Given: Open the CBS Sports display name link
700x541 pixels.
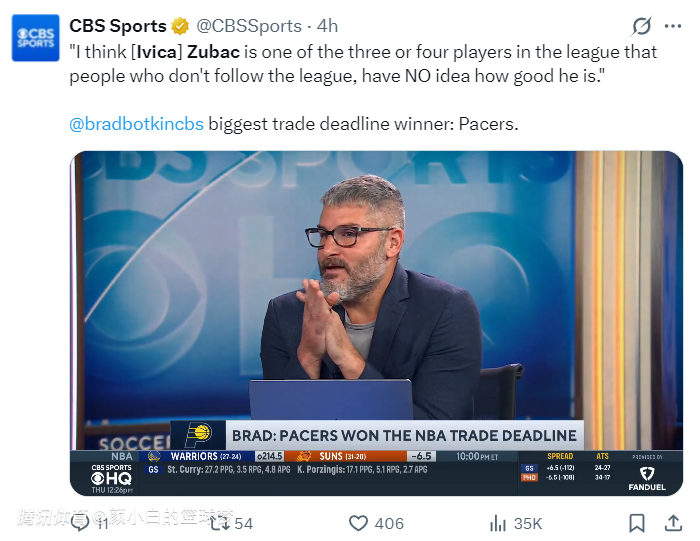Looking at the screenshot, I should (x=117, y=26).
